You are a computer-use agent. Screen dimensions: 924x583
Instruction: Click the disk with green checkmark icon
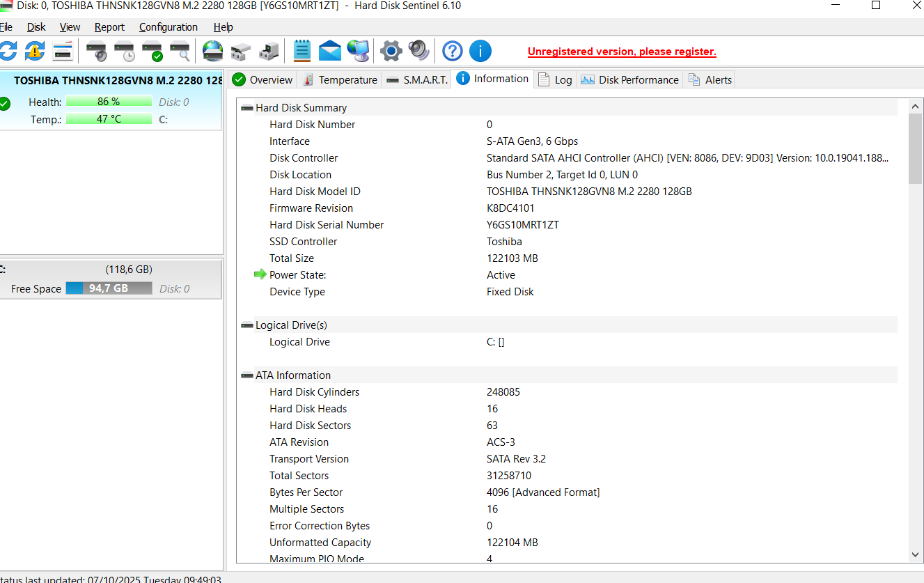(152, 51)
